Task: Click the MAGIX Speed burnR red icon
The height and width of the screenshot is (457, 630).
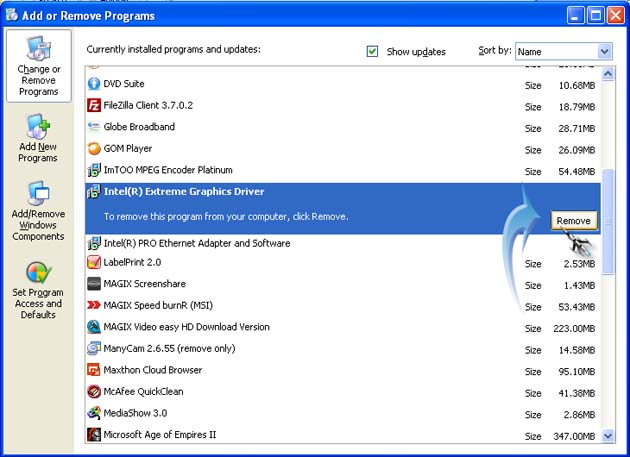Action: pyautogui.click(x=94, y=305)
